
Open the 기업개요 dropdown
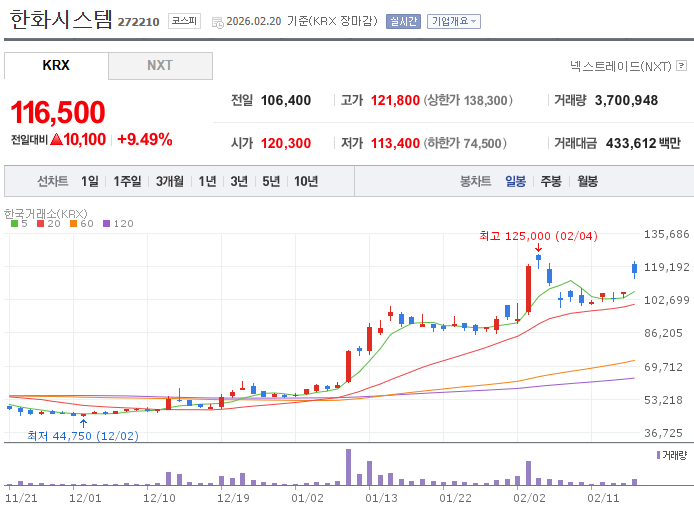454,21
